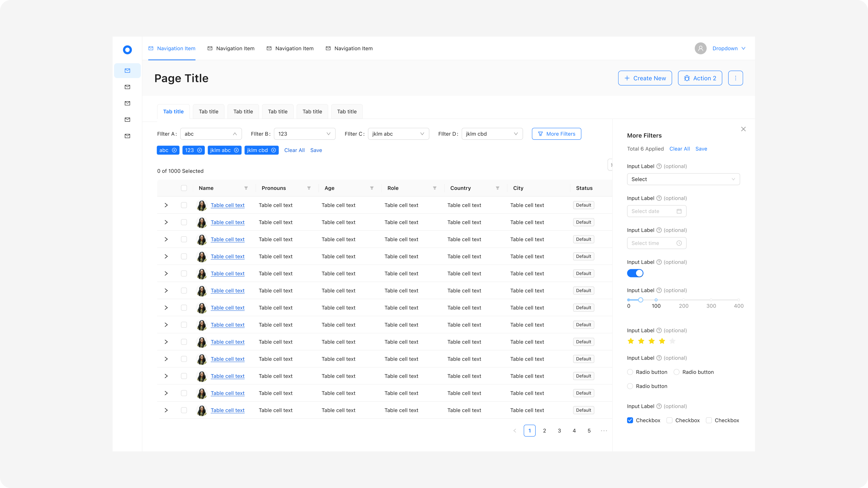Go to page 4
Screen dimensions: 868x488
[574, 431]
